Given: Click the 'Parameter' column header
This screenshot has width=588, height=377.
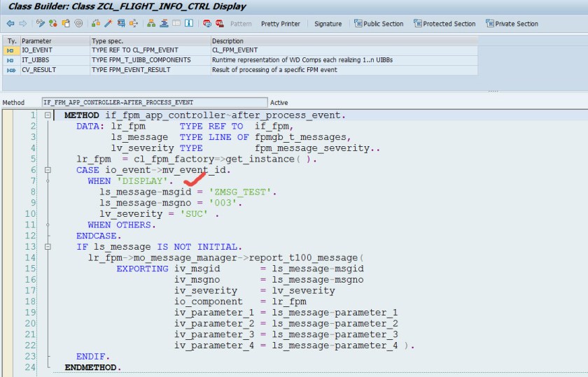Looking at the screenshot, I should [55, 41].
